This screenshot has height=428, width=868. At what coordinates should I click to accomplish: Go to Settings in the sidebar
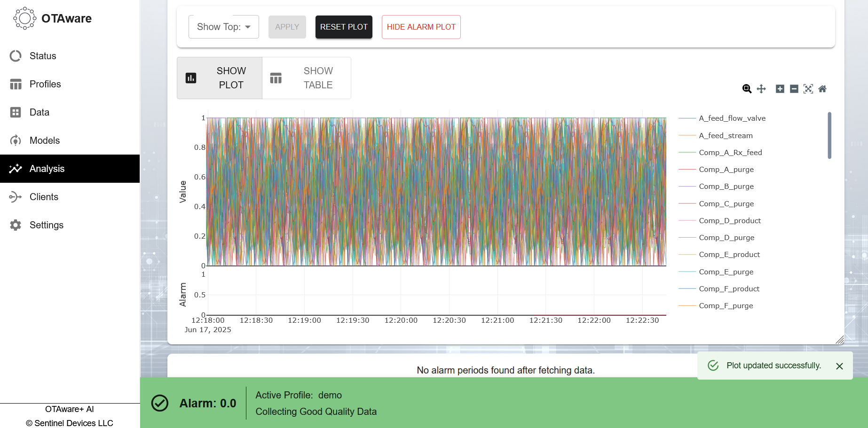46,225
